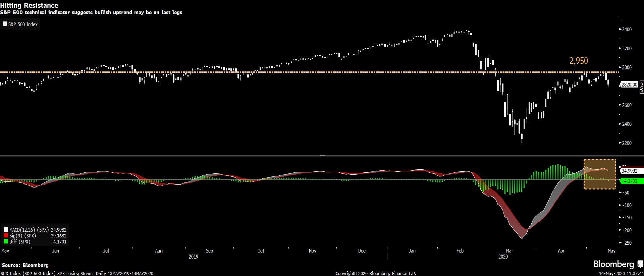
Task: Click the 2020 year label below the time axis
Action: point(503,257)
